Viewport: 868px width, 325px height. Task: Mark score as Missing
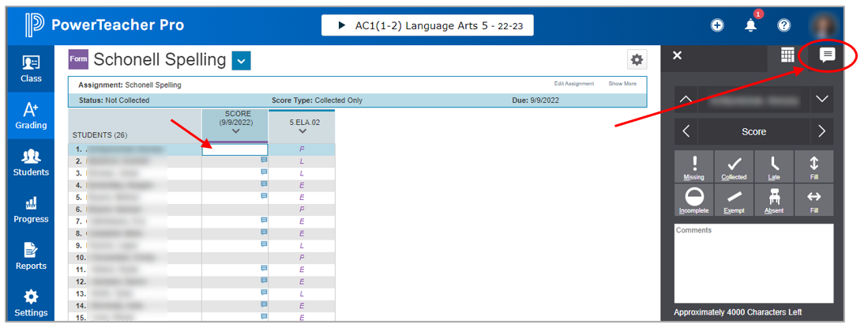click(x=693, y=167)
